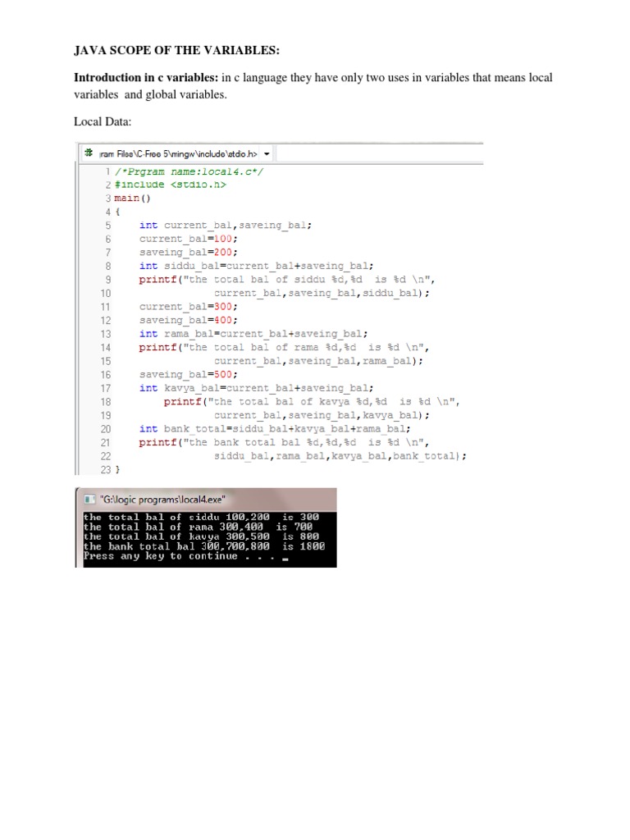Image resolution: width=630 pixels, height=840 pixels.
Task: Click the 'JAVA SCOPE OF THE VARIABLES' heading
Action: pos(176,51)
